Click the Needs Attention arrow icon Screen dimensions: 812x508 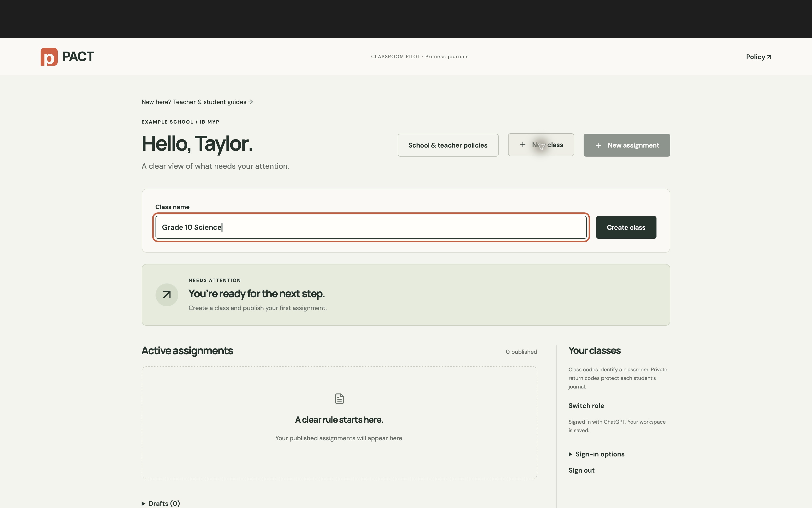167,295
